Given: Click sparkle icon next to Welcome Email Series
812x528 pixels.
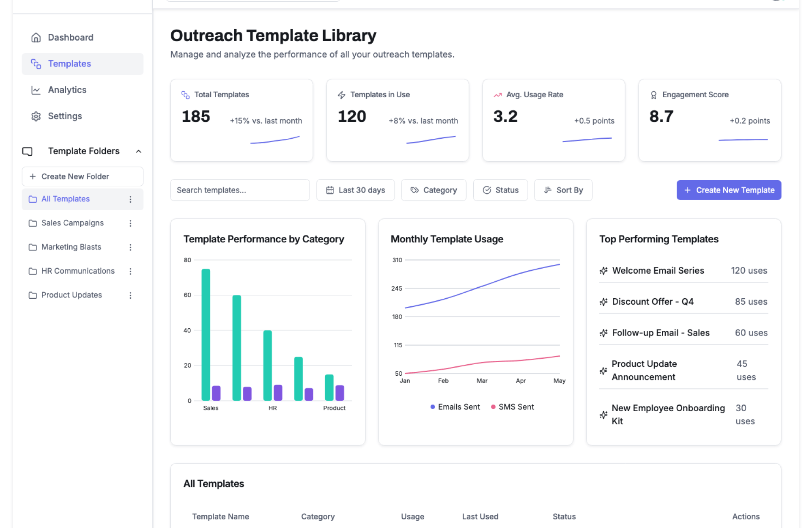Looking at the screenshot, I should (x=604, y=271).
